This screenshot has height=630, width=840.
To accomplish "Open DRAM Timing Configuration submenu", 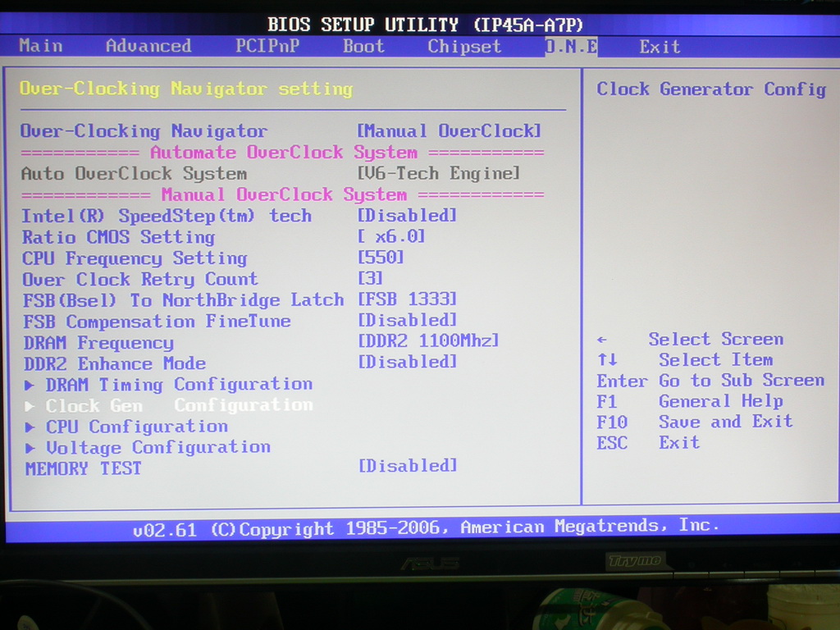I will (x=179, y=385).
